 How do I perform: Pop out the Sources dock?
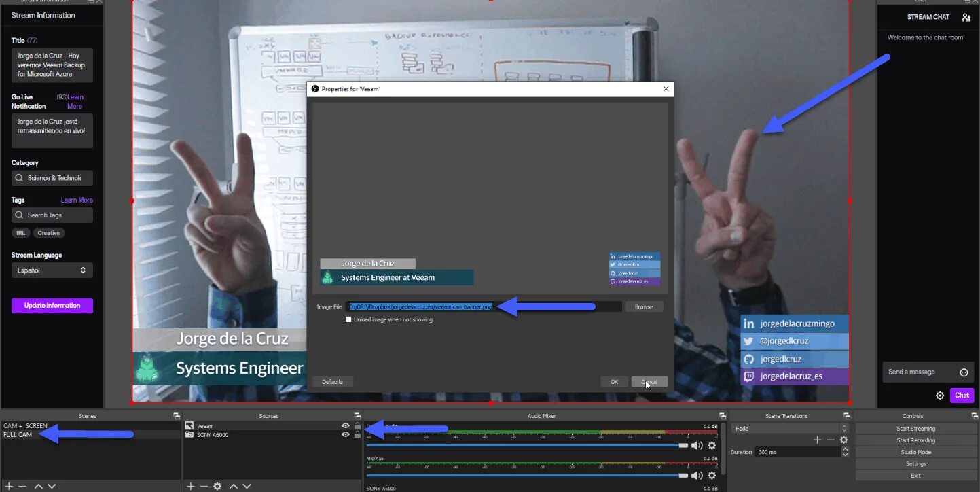357,416
